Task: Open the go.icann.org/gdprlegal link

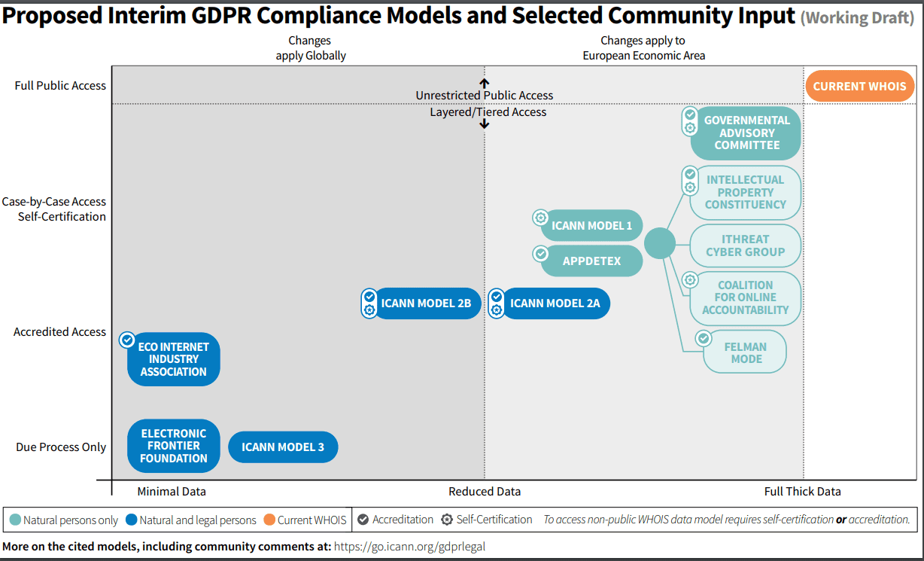Action: tap(409, 547)
